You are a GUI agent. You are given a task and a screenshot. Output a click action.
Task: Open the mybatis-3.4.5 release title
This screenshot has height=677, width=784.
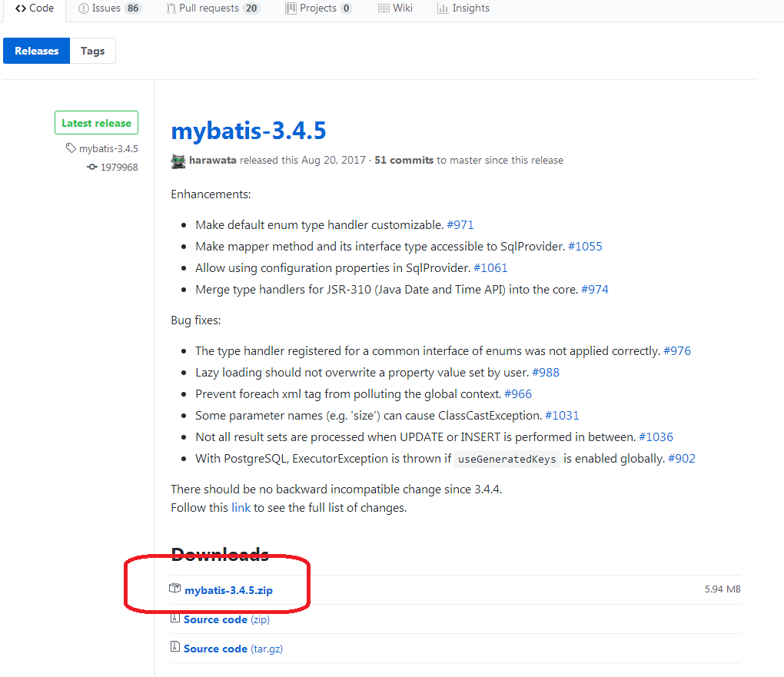248,131
